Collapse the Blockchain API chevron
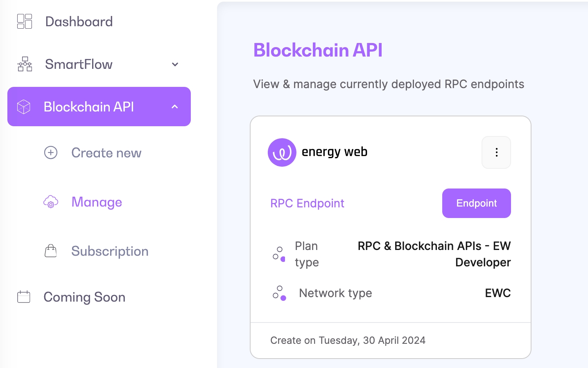This screenshot has width=588, height=368. pos(175,107)
